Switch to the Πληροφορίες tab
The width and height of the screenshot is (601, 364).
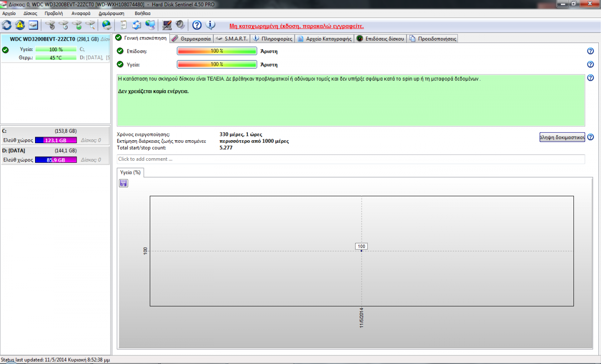272,38
